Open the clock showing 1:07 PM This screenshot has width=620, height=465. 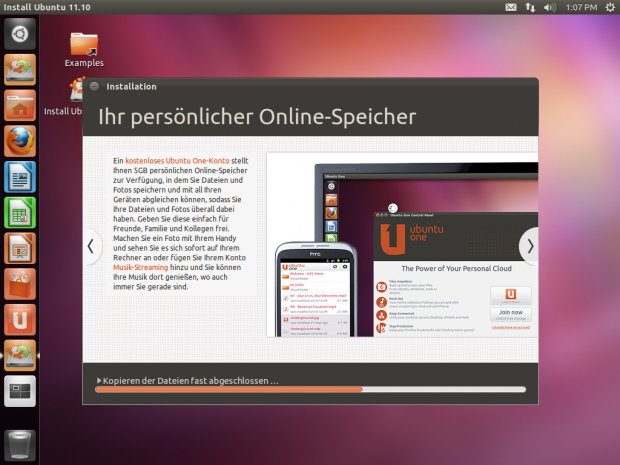coord(581,7)
